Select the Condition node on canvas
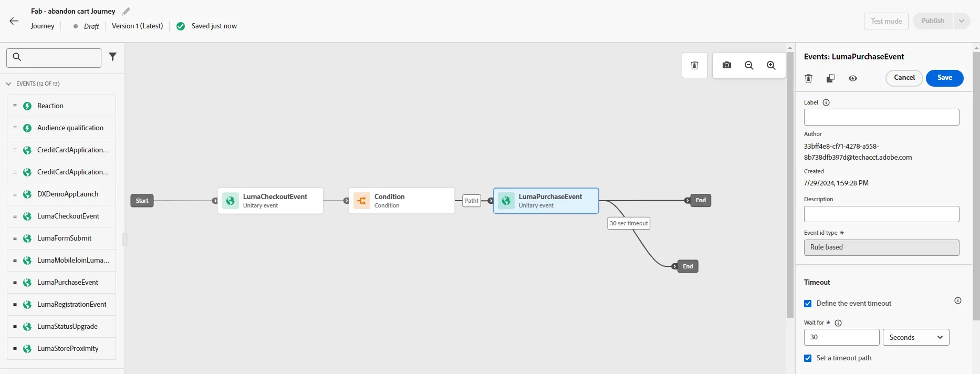 pyautogui.click(x=402, y=201)
